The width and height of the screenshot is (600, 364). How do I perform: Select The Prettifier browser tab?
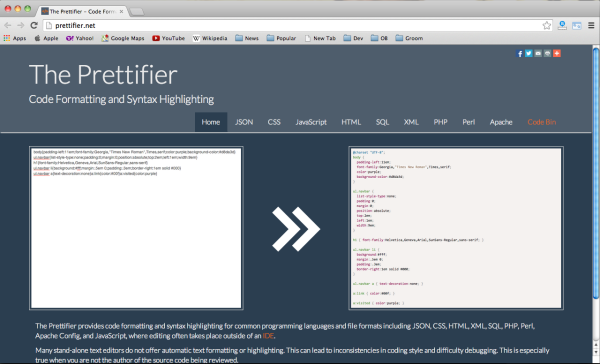pyautogui.click(x=82, y=11)
